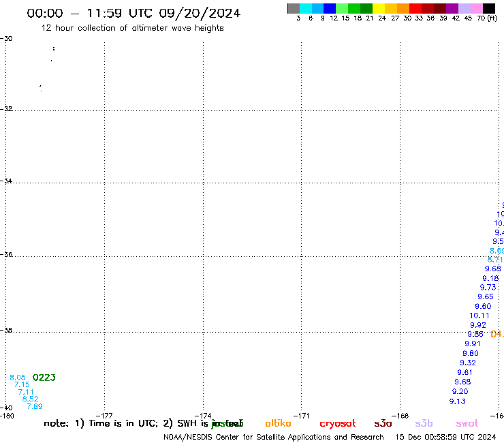Click the cyan legend color swatch

[306, 8]
